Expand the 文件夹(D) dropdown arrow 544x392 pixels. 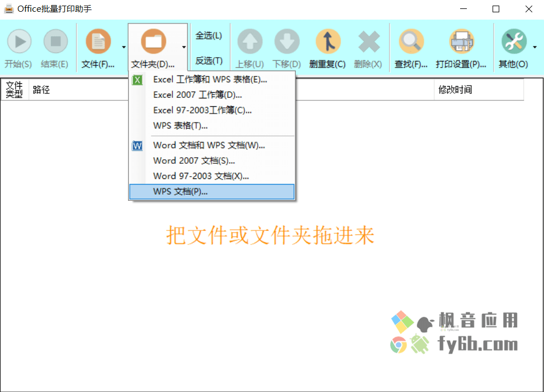click(184, 47)
